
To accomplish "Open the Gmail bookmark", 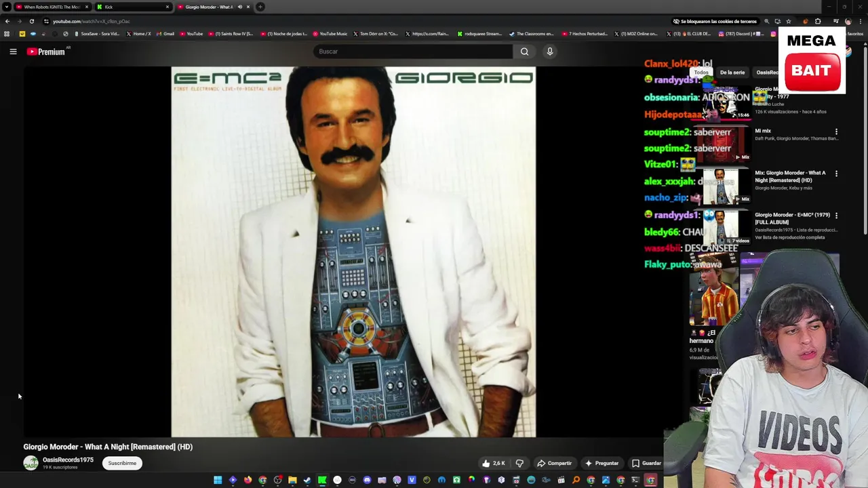I will [x=165, y=33].
